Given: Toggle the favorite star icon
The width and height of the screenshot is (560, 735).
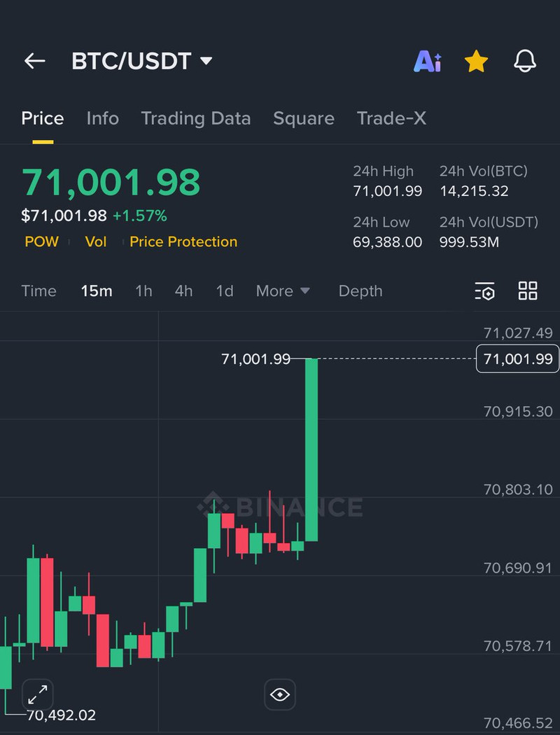Looking at the screenshot, I should click(x=476, y=62).
